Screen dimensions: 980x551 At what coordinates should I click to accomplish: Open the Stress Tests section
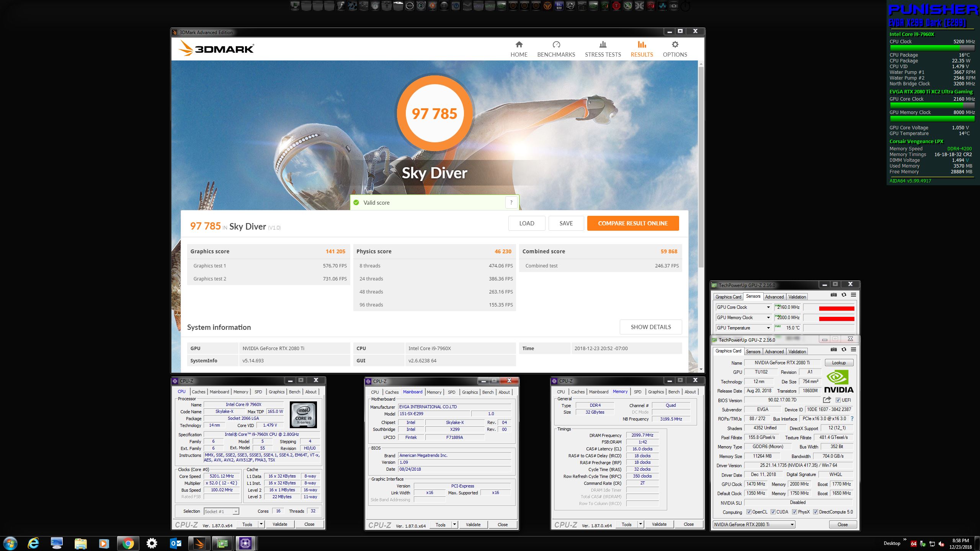[603, 49]
